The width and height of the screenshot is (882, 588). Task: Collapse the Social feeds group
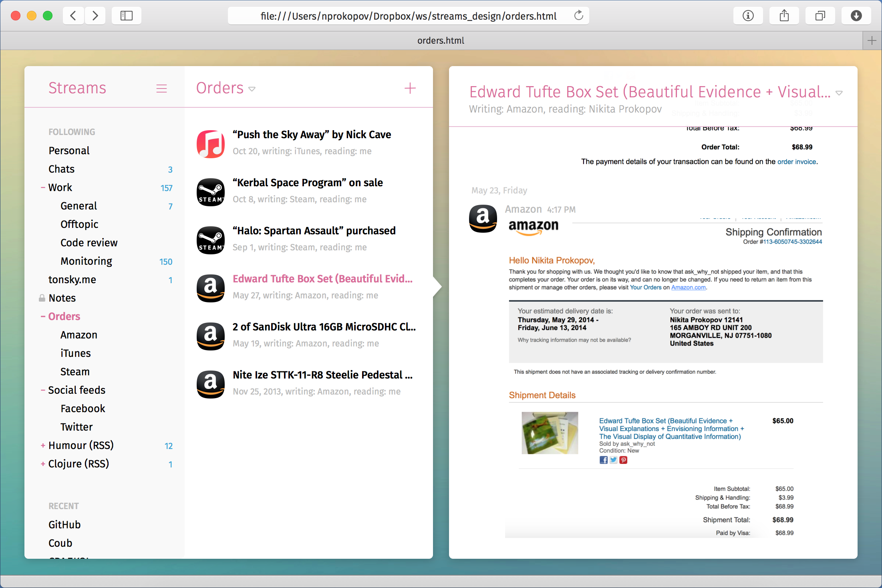(x=43, y=390)
